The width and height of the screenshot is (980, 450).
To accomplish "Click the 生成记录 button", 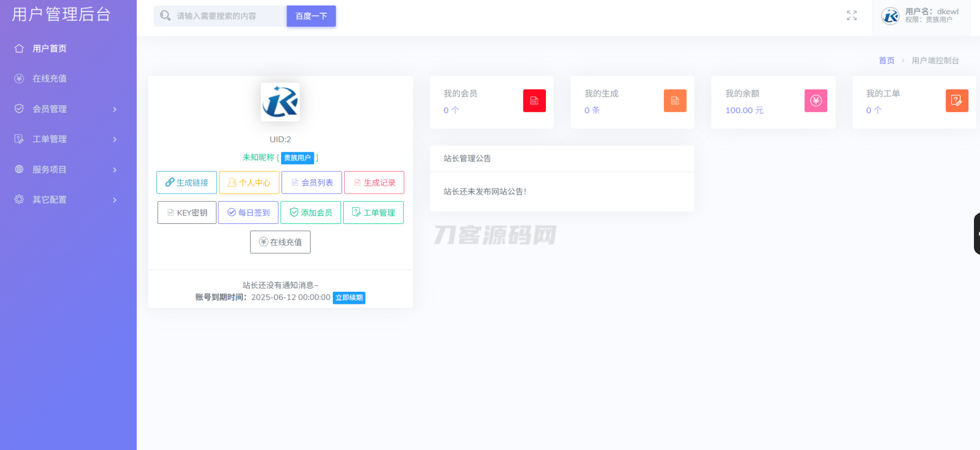I will click(374, 183).
